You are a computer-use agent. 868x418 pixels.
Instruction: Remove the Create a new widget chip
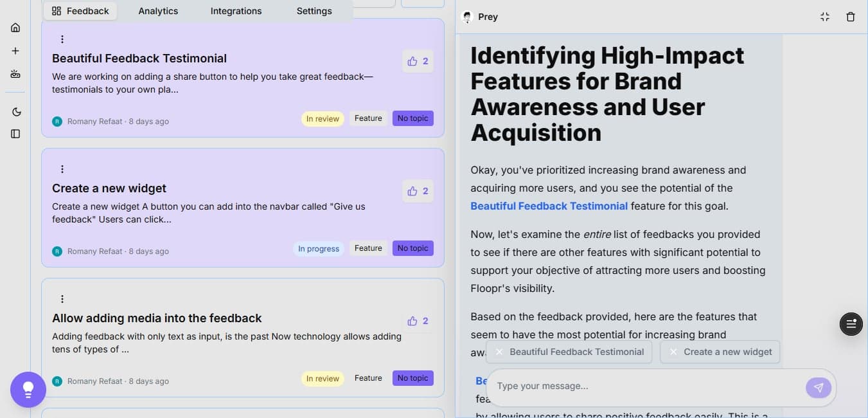[x=673, y=352]
